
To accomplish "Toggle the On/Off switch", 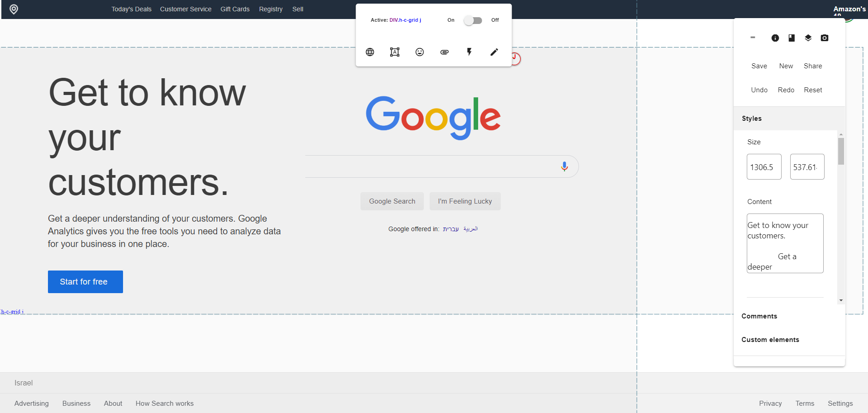I will tap(473, 20).
